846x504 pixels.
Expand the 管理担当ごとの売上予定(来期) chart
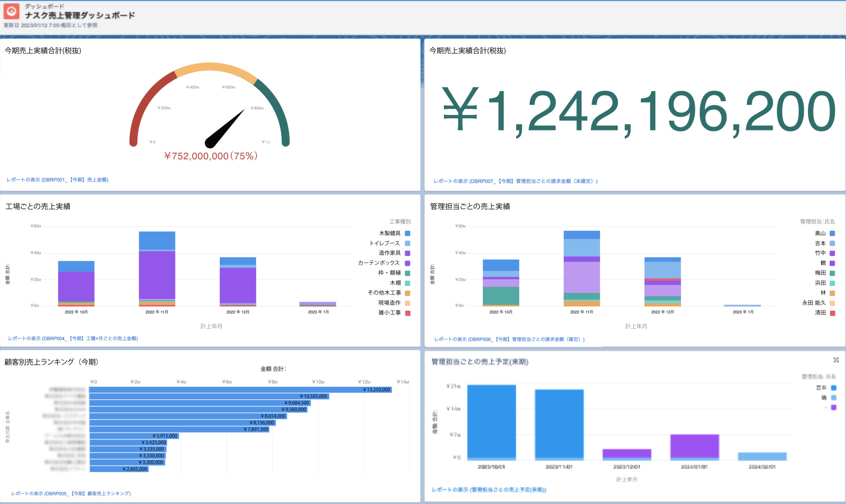(x=836, y=360)
